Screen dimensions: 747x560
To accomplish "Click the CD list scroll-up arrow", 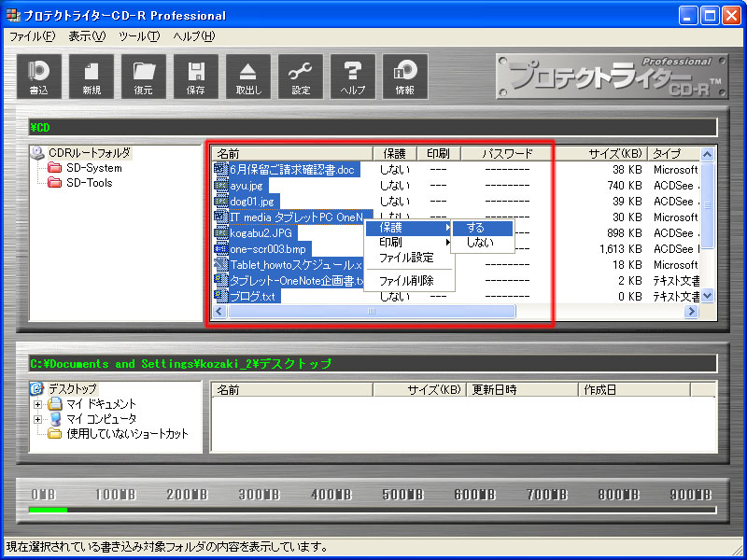I will (x=708, y=154).
